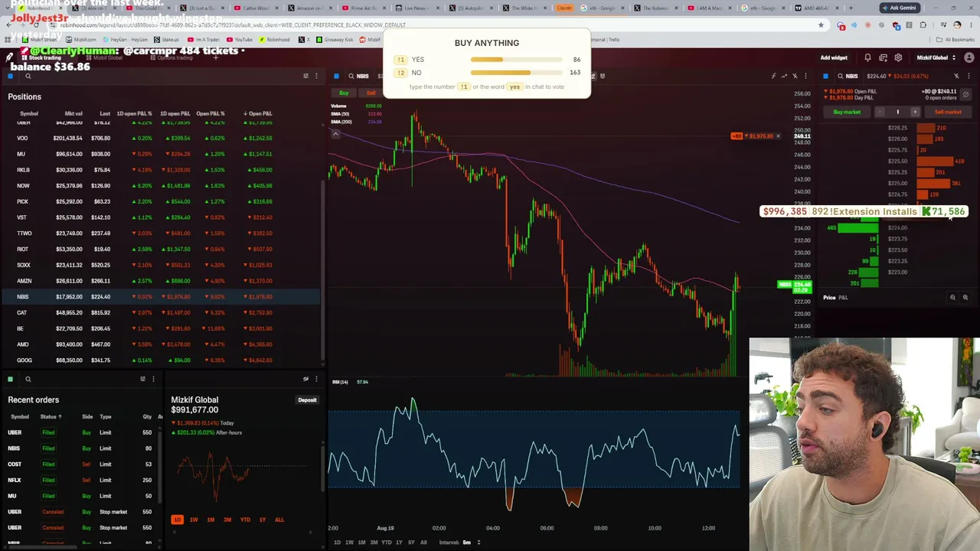The image size is (980, 551).
Task: Click the search icon in Recent orders widget
Action: tap(28, 379)
